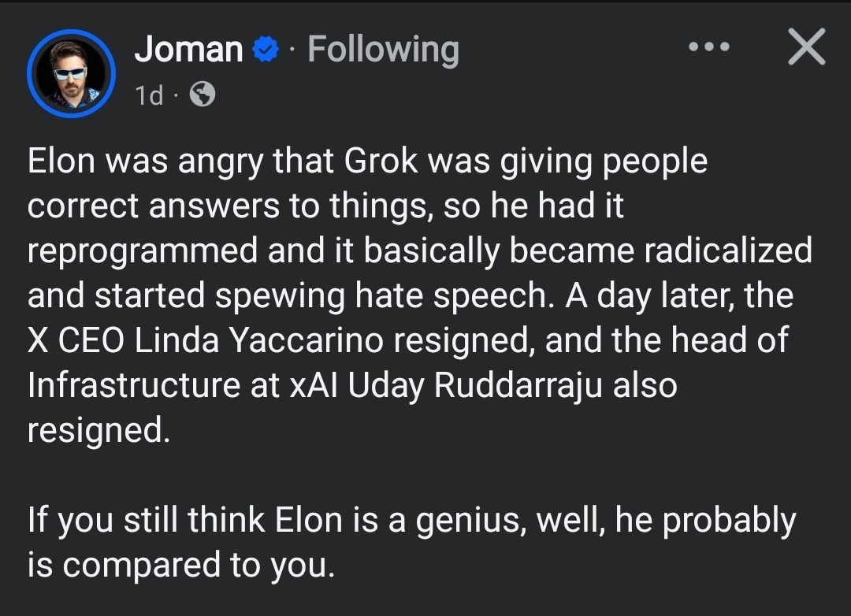Click the sunglasses face in the avatar
This screenshot has height=616, width=851.
click(x=71, y=72)
